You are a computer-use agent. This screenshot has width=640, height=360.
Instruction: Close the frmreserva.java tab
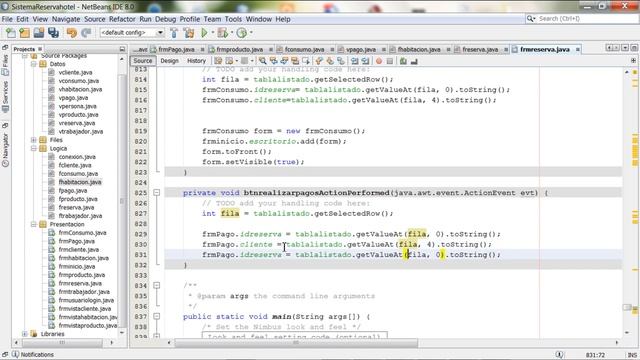(x=578, y=49)
